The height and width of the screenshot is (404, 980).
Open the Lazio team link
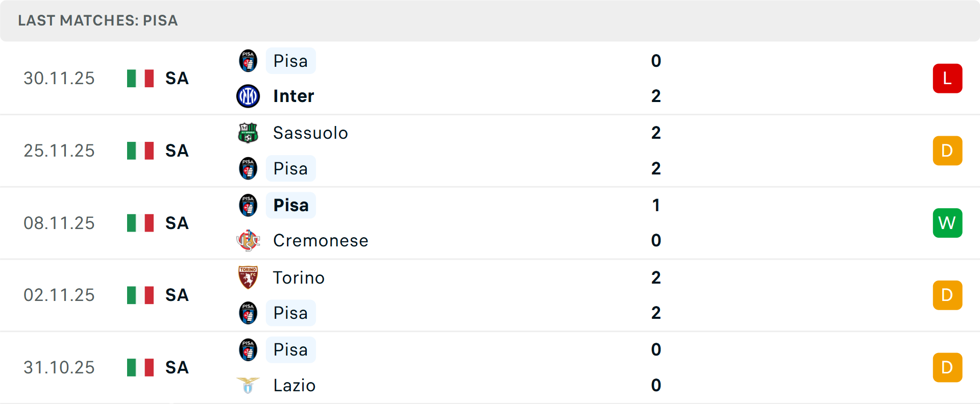[x=295, y=385]
